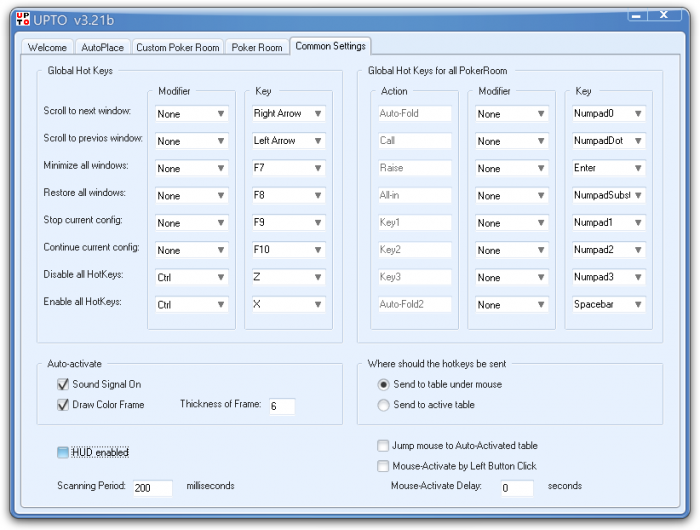Click the Mouse-Activate Delay field
The image size is (700, 530).
(x=517, y=488)
